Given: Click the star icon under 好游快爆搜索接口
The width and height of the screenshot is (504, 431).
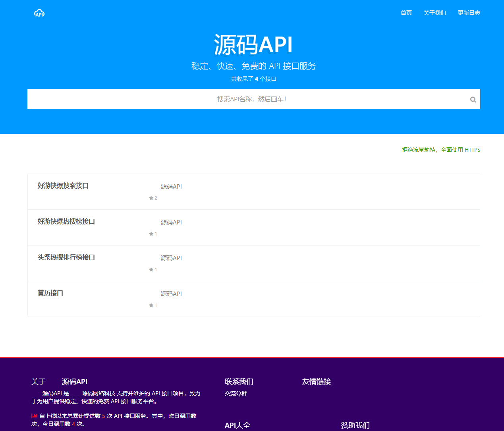Looking at the screenshot, I should click(x=151, y=198).
